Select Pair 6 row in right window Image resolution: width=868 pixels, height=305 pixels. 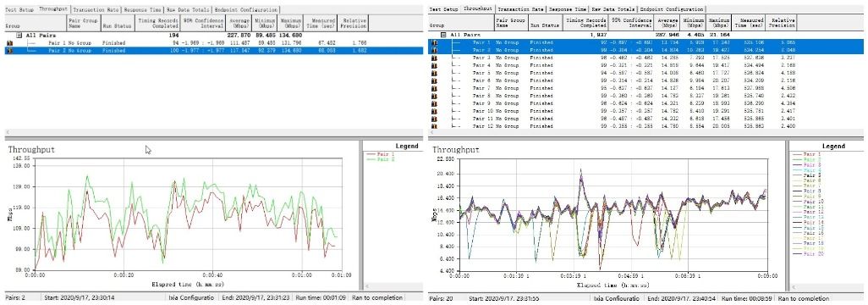click(x=646, y=81)
